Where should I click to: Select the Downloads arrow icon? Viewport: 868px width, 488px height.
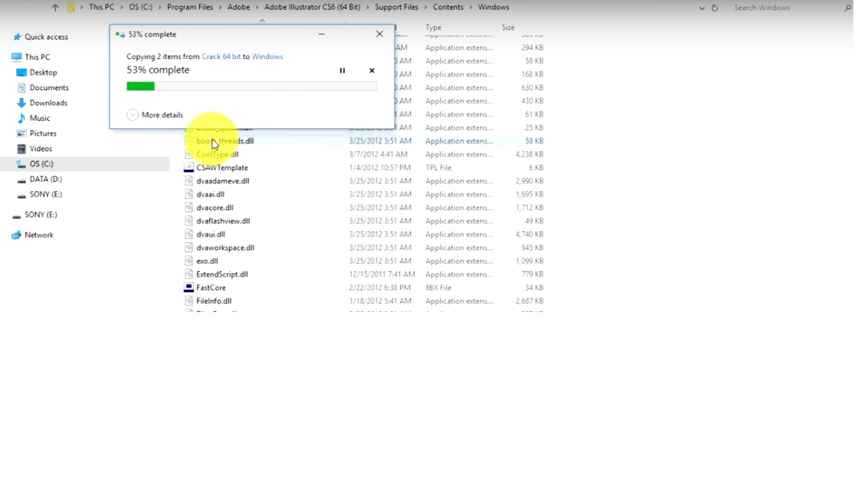coord(22,103)
